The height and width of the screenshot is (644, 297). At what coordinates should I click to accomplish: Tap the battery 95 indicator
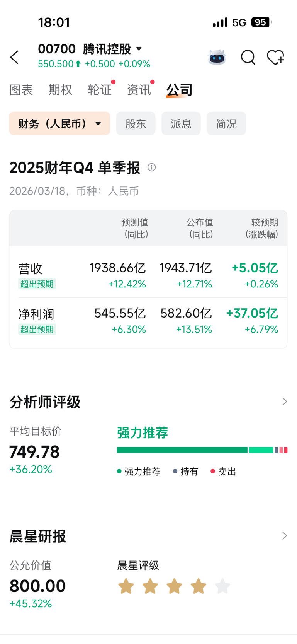pos(261,22)
